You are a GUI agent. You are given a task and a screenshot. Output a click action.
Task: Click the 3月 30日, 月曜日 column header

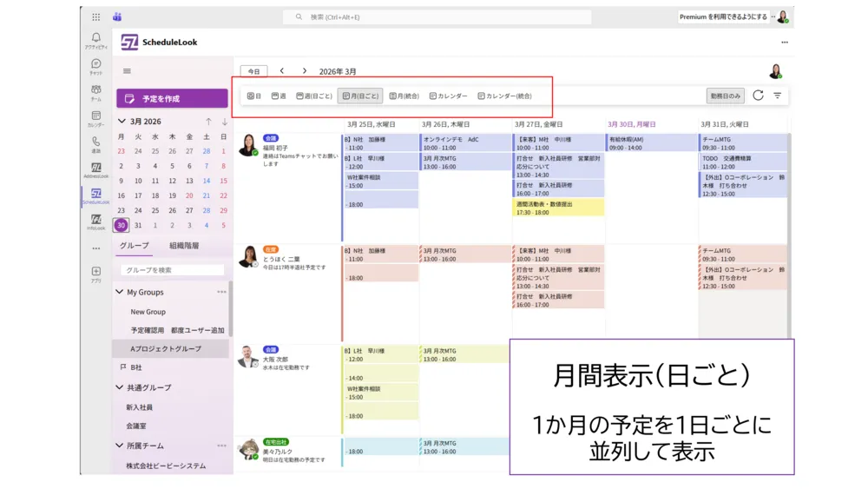632,124
